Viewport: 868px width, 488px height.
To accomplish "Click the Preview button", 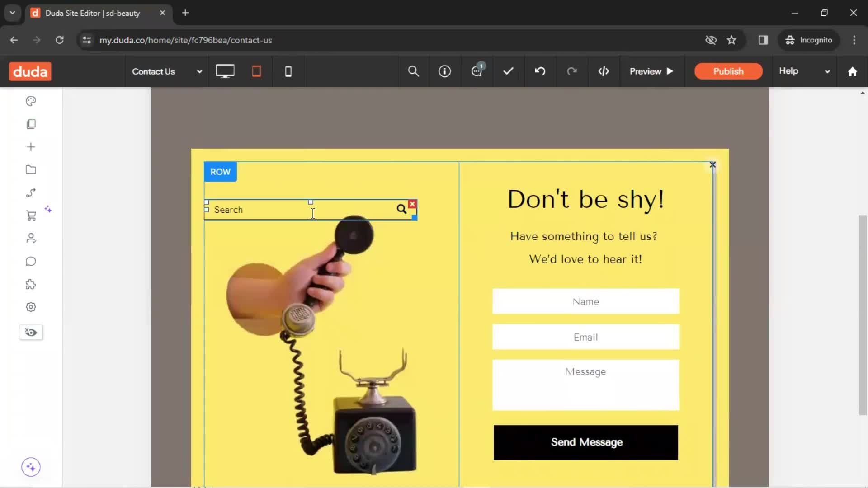I will tap(651, 71).
